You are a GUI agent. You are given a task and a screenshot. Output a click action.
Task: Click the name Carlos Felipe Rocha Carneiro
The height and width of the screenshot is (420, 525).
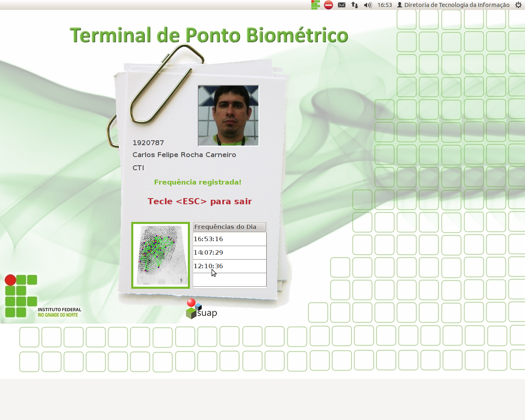pos(184,155)
